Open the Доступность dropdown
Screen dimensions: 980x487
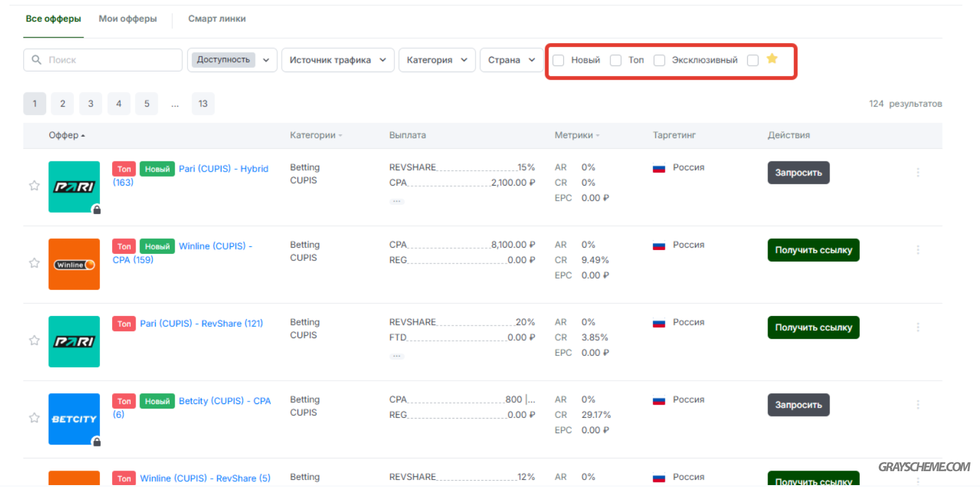point(232,60)
